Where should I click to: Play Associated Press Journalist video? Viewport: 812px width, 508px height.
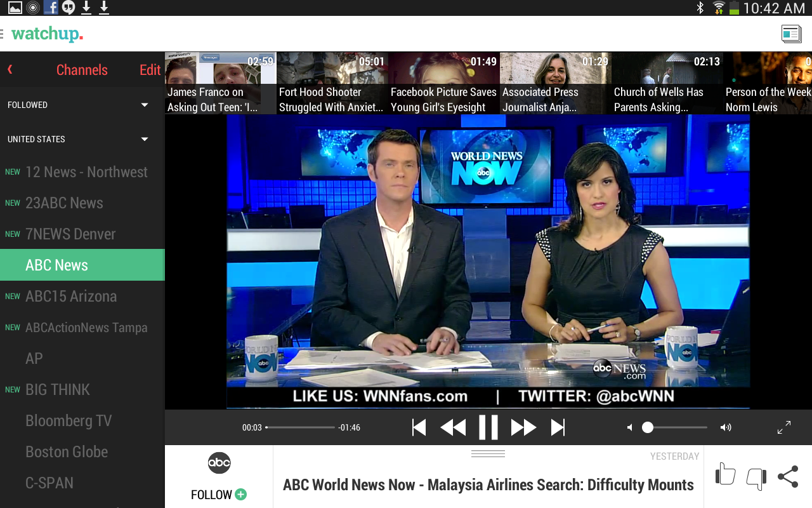pos(555,83)
